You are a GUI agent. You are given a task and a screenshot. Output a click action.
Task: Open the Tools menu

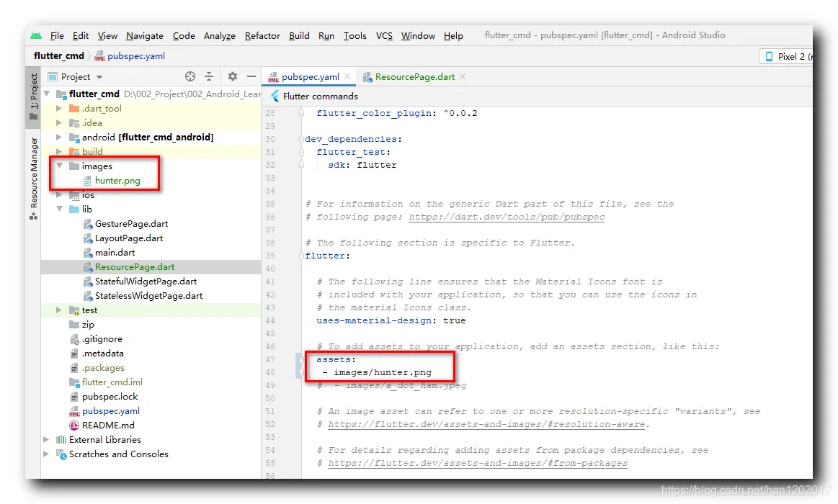tap(355, 36)
